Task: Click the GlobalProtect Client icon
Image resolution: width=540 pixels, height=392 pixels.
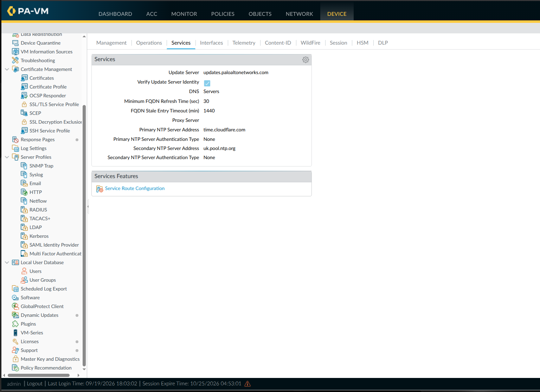Action: pyautogui.click(x=15, y=306)
